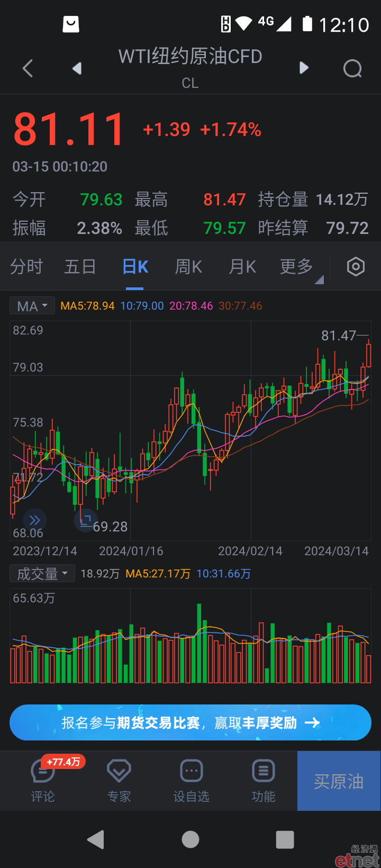Viewport: 381px width, 868px height.
Task: Tap the 81.11 current price
Action: click(69, 130)
